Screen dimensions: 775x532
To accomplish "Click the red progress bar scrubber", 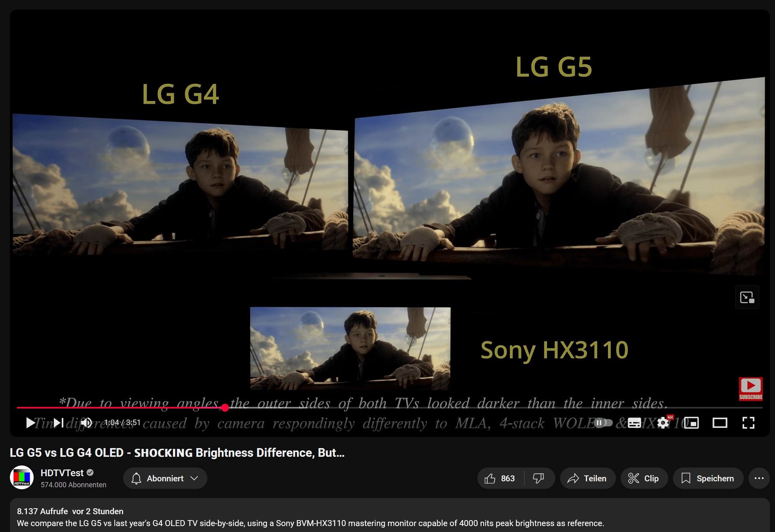I will [x=225, y=408].
